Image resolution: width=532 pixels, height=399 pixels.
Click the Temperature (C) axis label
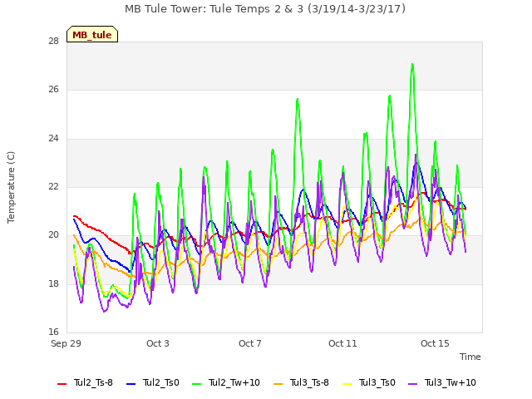11,187
